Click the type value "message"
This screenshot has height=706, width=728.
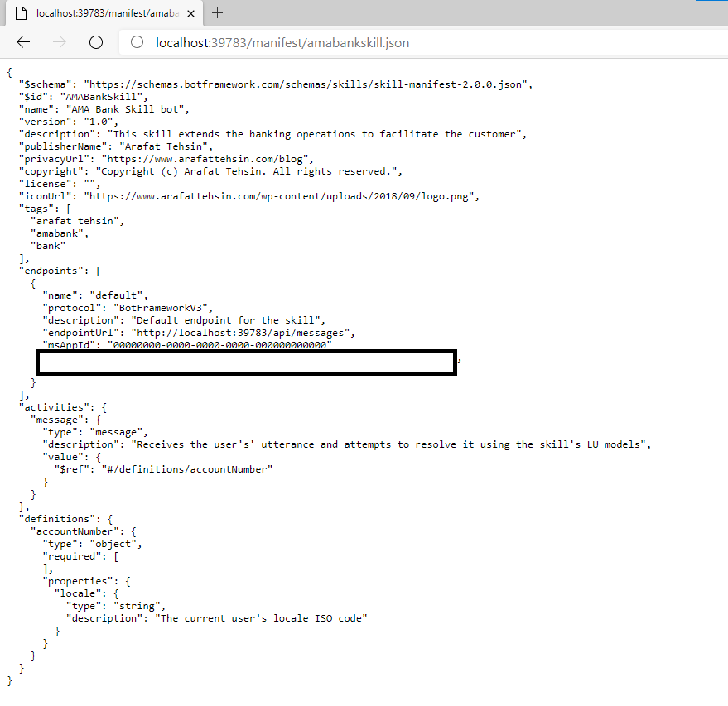(116, 432)
